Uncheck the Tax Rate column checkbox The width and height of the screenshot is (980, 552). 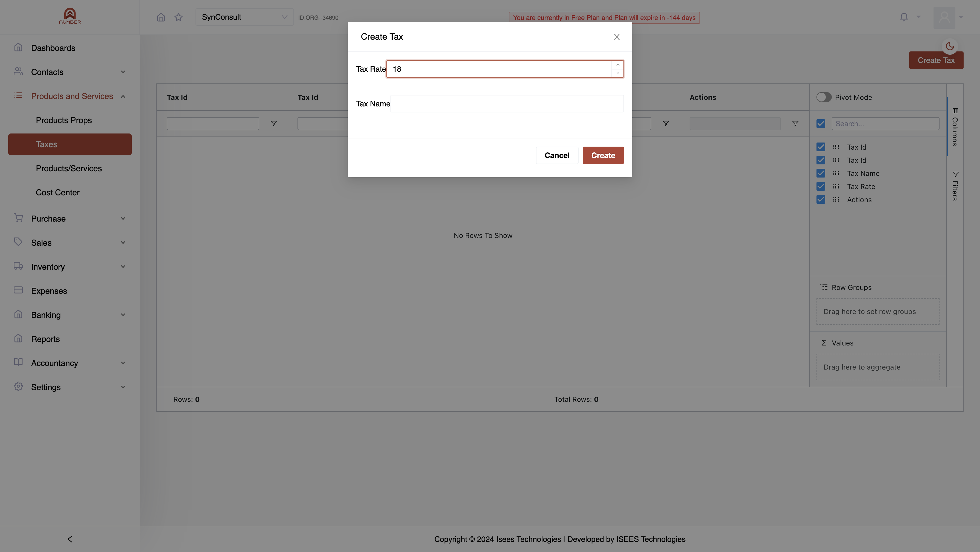[x=821, y=187]
